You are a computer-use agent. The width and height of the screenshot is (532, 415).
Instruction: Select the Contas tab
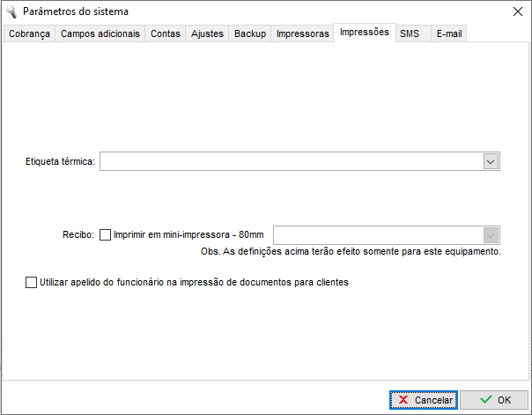coord(166,33)
